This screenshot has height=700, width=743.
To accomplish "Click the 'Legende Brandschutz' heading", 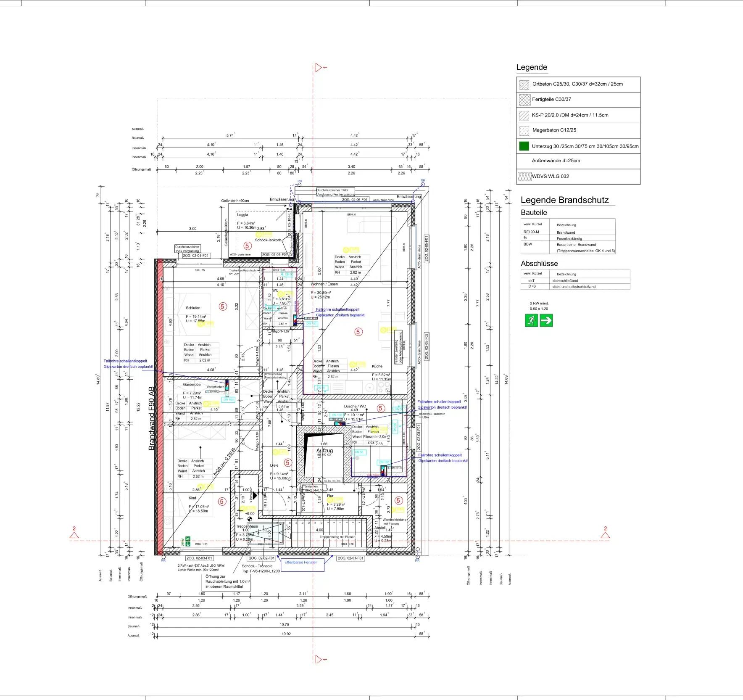I will [x=564, y=200].
